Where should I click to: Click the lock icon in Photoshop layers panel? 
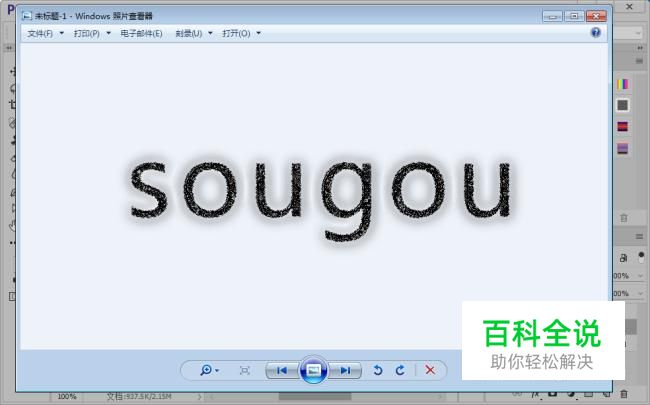coord(623,258)
